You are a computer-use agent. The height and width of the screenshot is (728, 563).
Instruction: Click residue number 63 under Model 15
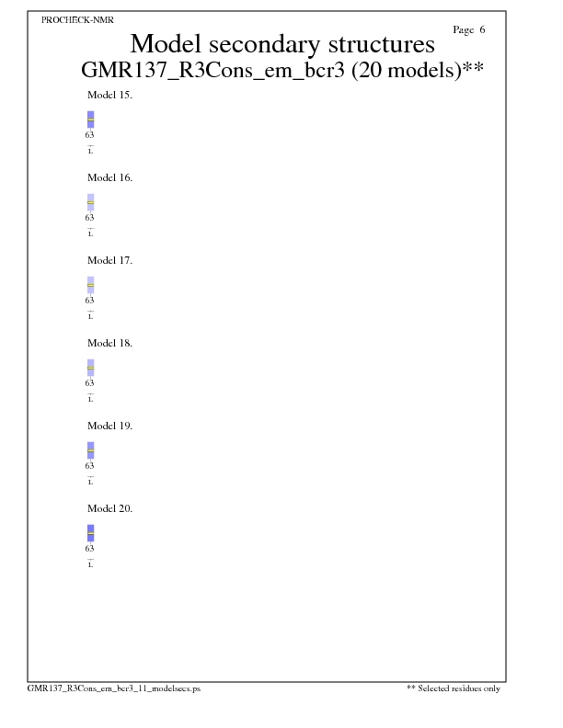click(90, 135)
